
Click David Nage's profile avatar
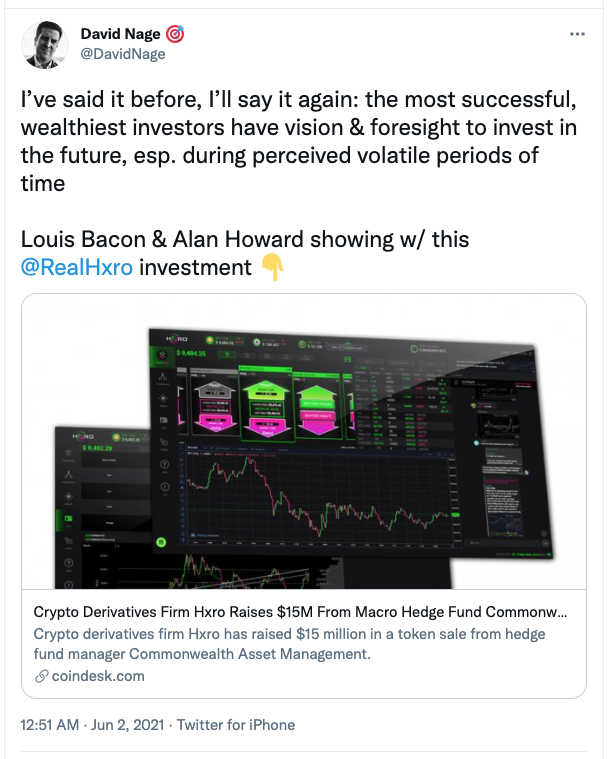coord(46,45)
